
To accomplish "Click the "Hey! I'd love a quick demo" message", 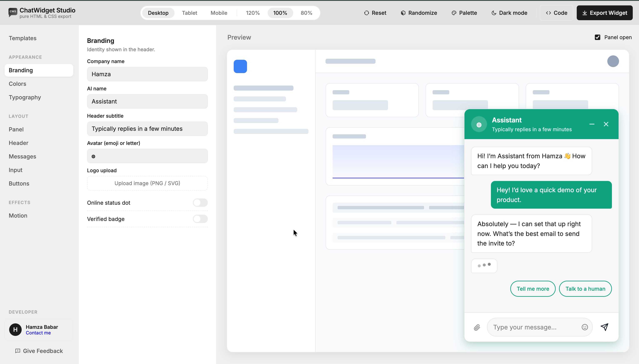I will 551,195.
